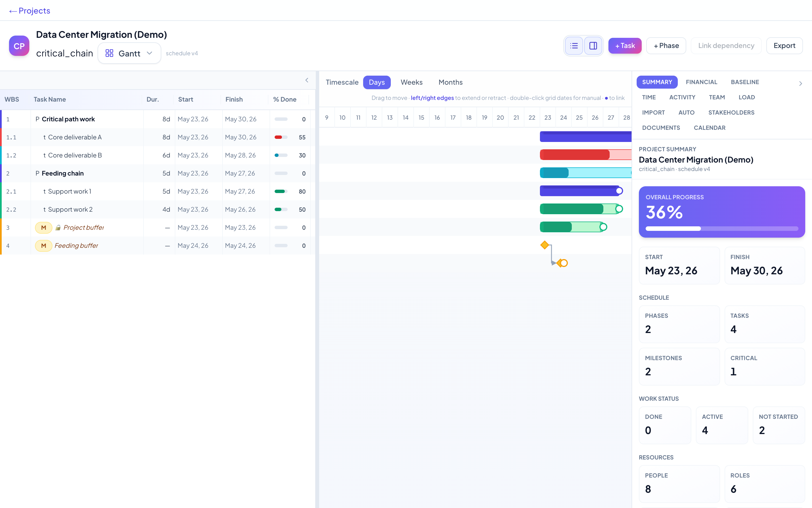Open the AUTO tab
This screenshot has height=508, width=812.
686,113
